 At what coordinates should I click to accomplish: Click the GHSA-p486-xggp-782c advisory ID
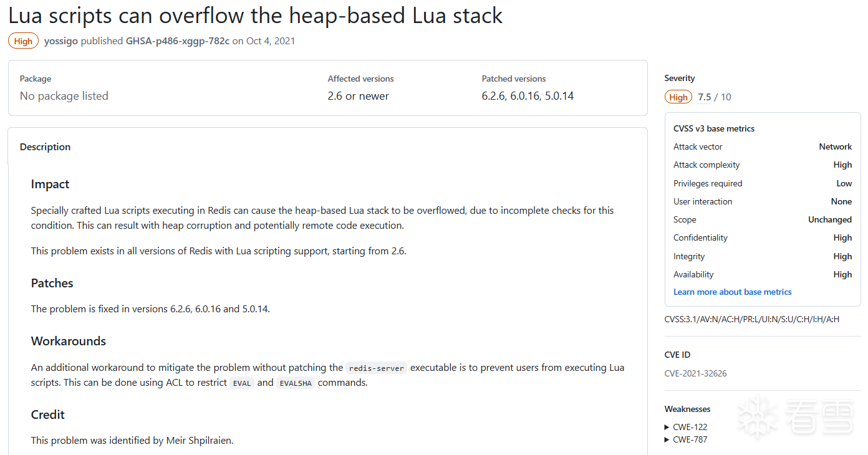point(178,41)
